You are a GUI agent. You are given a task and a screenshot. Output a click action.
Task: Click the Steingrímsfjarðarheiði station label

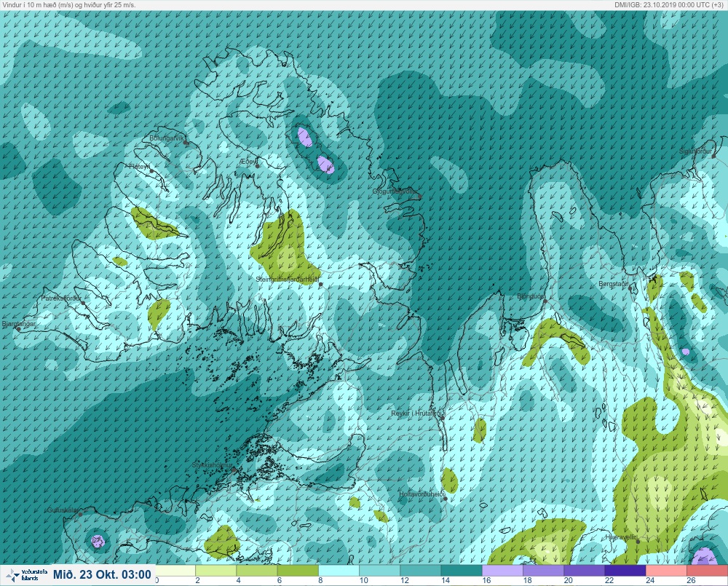[288, 280]
